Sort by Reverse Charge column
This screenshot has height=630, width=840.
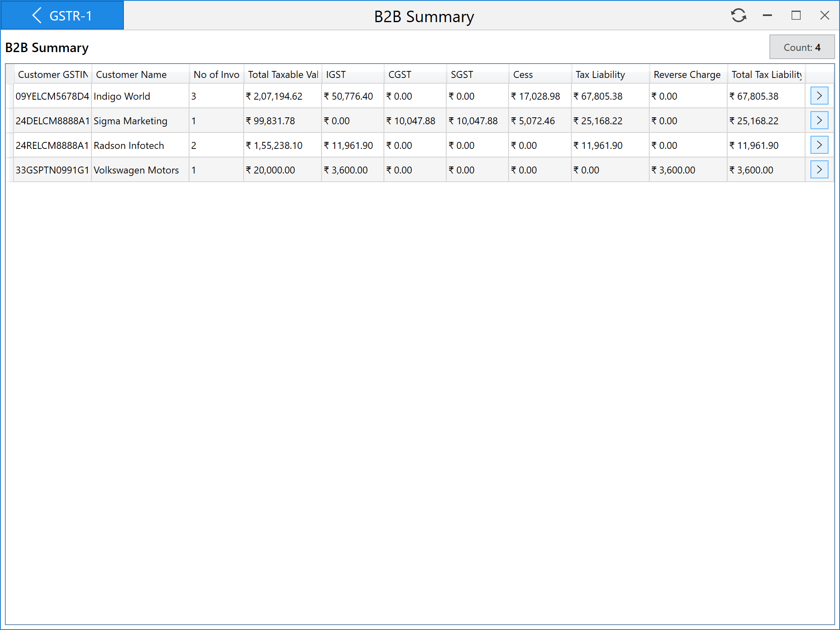[687, 75]
